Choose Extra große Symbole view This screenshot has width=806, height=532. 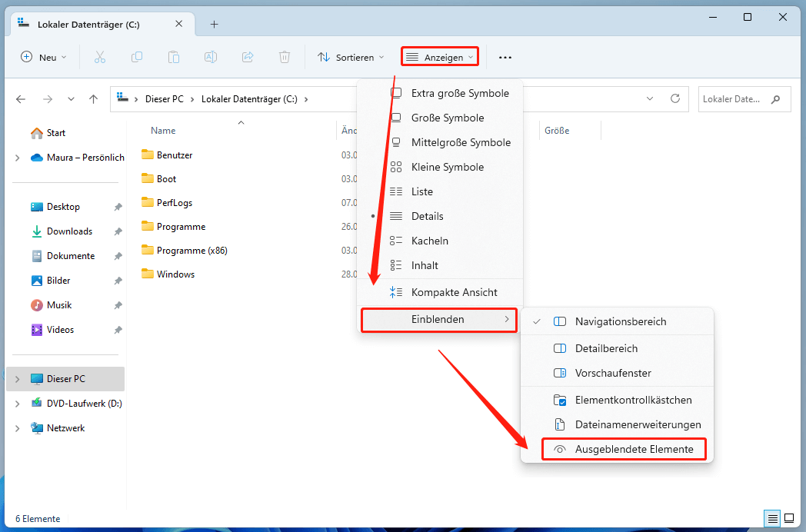[459, 93]
